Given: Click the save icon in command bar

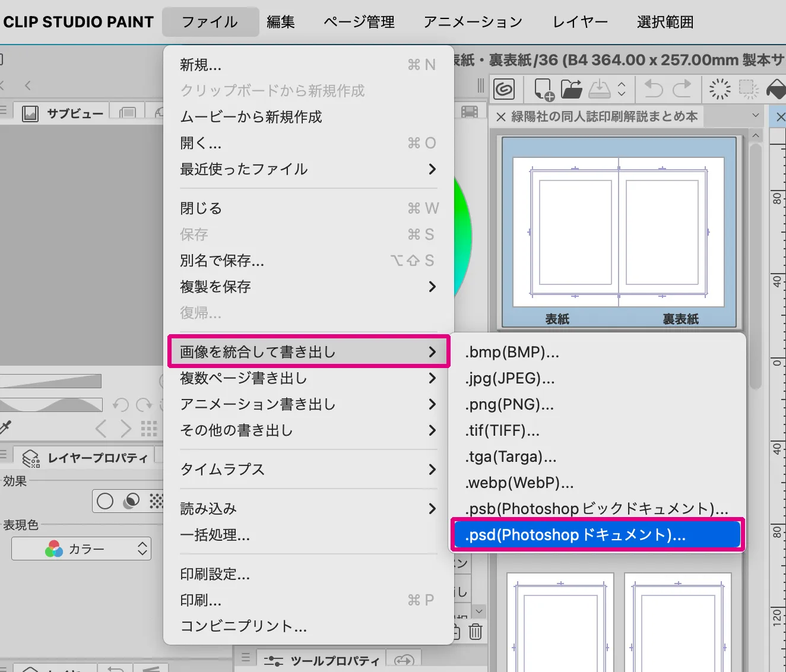Looking at the screenshot, I should coord(600,89).
